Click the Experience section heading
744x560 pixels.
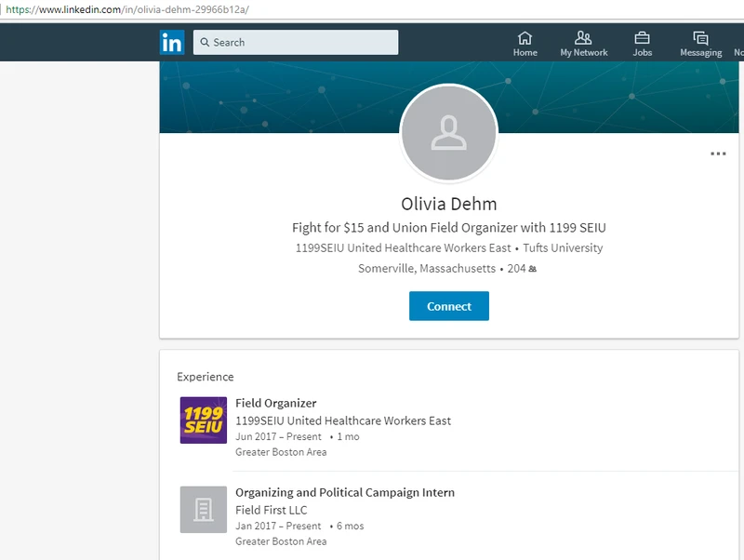pyautogui.click(x=206, y=377)
